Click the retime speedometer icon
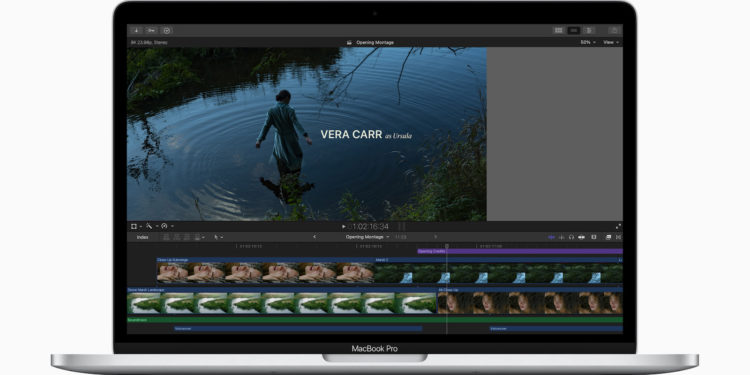Viewport: 750px width, 375px height. [164, 226]
